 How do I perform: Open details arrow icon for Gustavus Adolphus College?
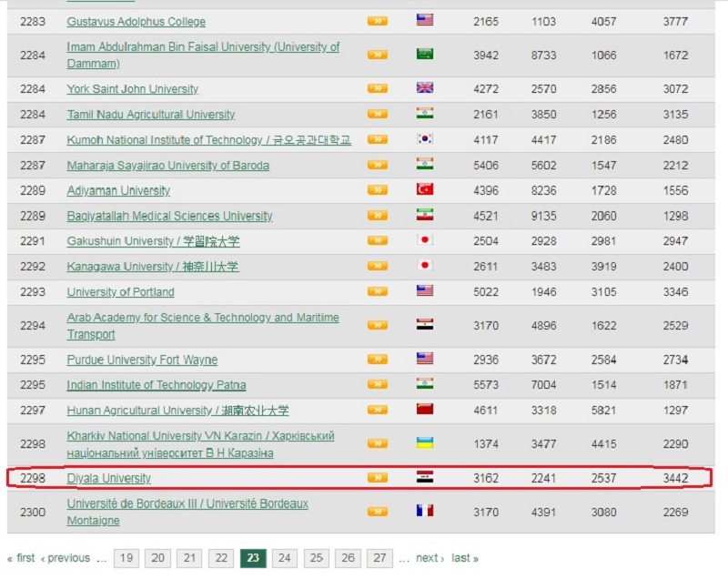coord(378,21)
